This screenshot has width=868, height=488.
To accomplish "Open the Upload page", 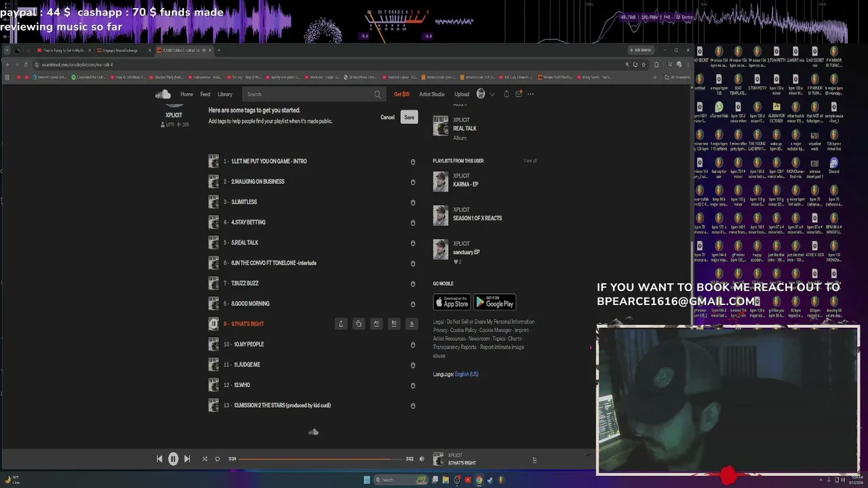I will tap(462, 94).
